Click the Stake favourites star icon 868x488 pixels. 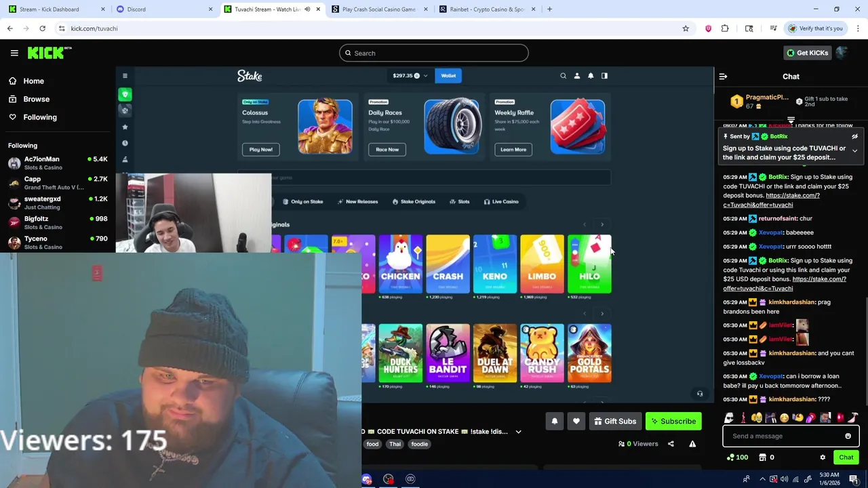125,127
